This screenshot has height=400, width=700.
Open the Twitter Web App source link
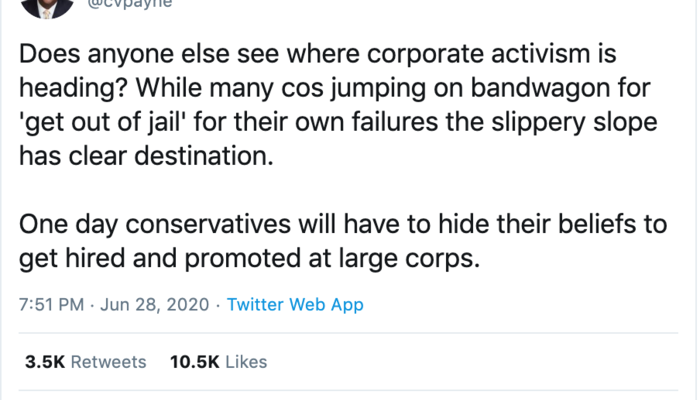click(295, 305)
